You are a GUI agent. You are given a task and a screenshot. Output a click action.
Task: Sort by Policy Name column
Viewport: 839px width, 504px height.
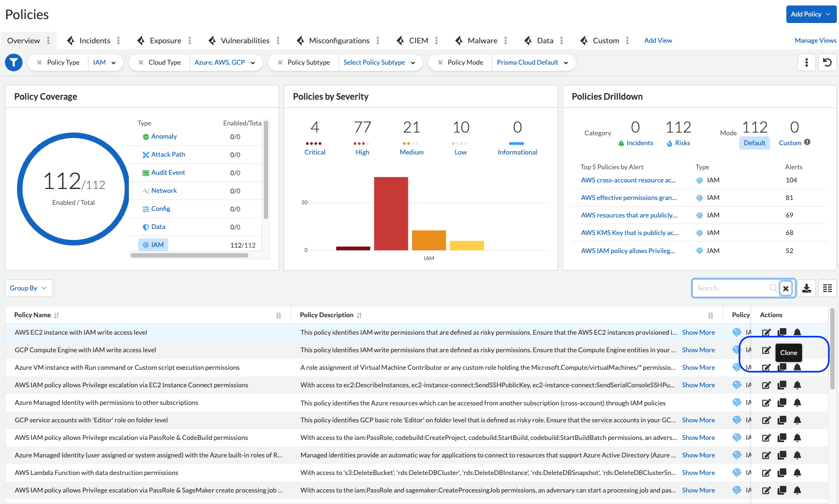point(56,316)
